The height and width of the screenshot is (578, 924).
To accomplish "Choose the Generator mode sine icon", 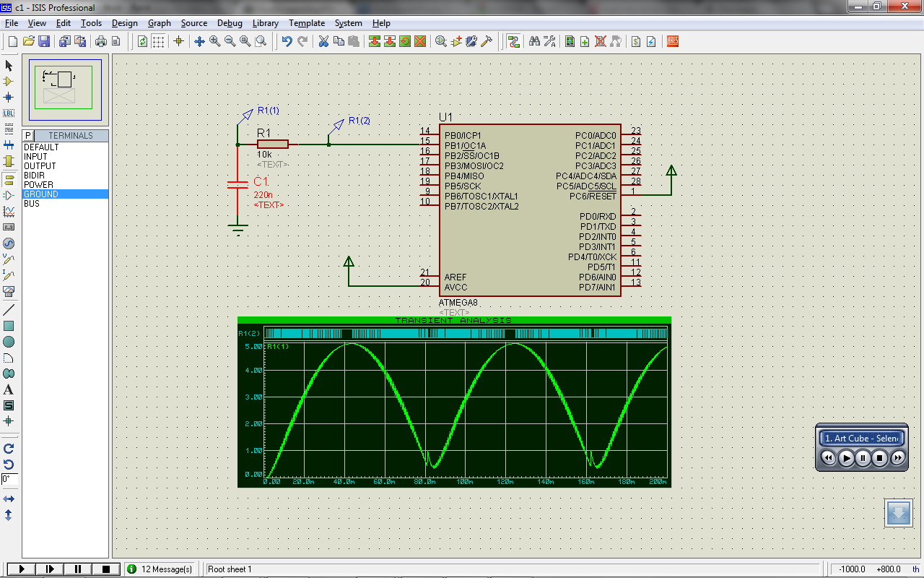I will tap(9, 243).
